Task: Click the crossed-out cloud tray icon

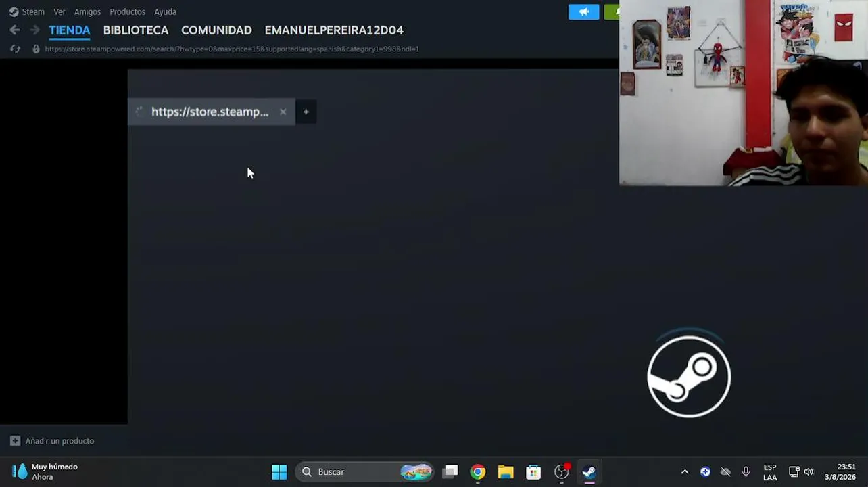Action: click(725, 472)
